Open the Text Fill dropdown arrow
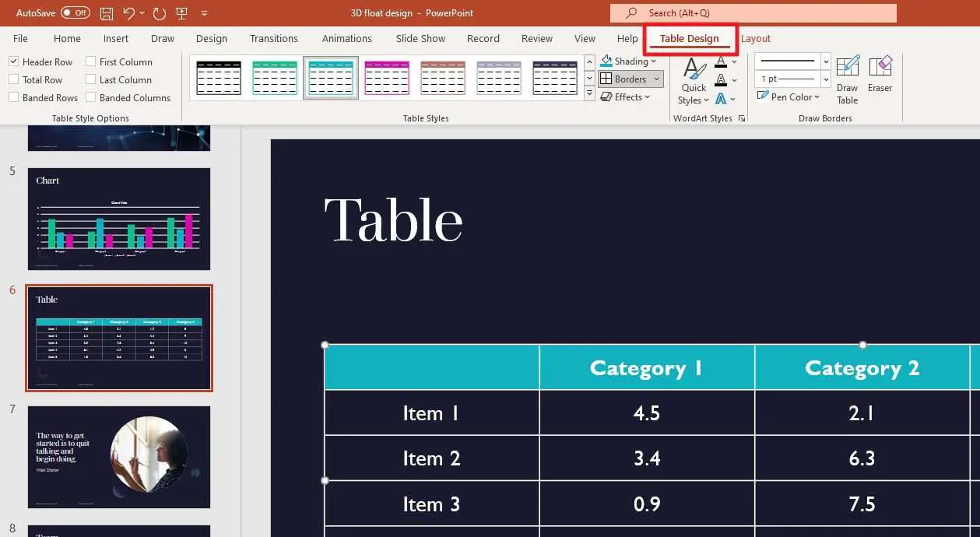980x537 pixels. click(x=735, y=61)
